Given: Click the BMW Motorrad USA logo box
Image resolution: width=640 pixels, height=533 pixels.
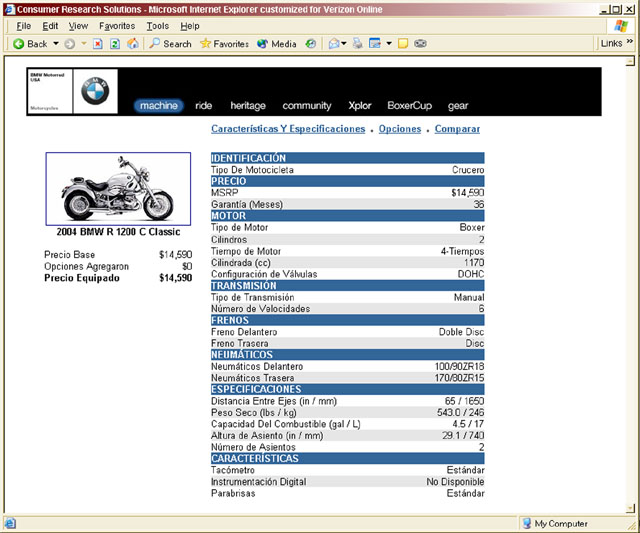Looking at the screenshot, I should click(x=49, y=91).
